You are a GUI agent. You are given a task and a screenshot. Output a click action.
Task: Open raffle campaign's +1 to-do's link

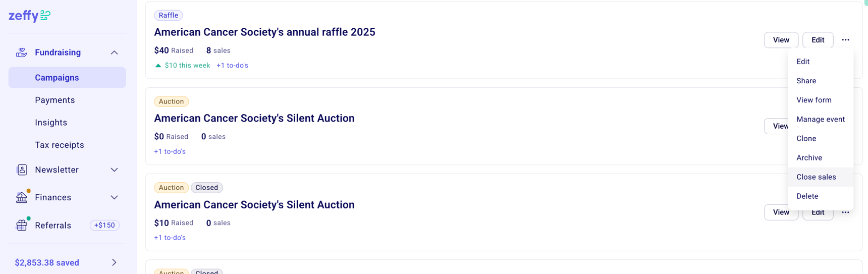[x=232, y=65]
